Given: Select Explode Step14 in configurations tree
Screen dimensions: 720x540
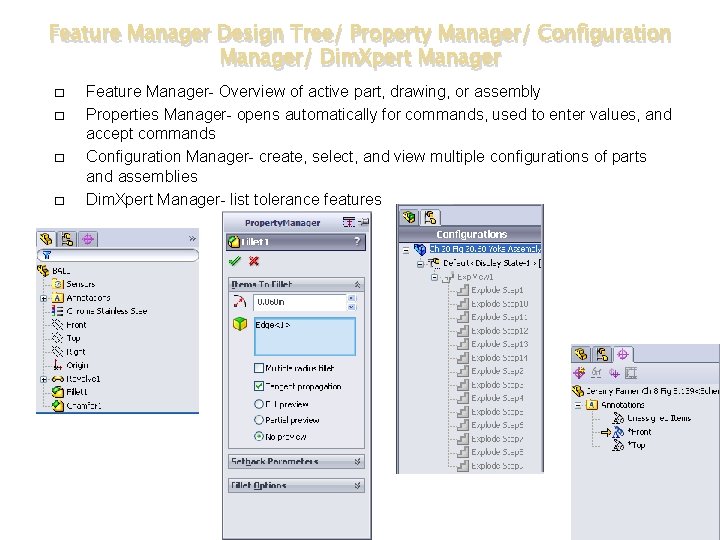Looking at the screenshot, I should pos(493,358).
